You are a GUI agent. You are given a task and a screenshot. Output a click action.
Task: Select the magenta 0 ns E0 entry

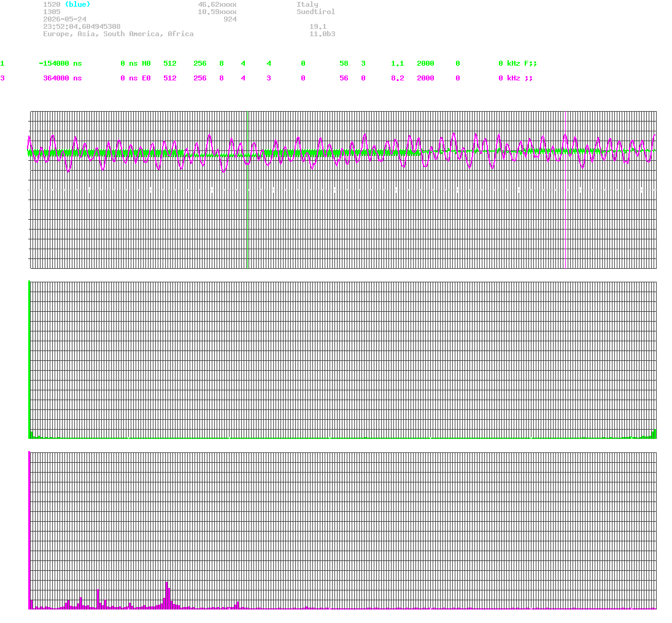[x=136, y=78]
